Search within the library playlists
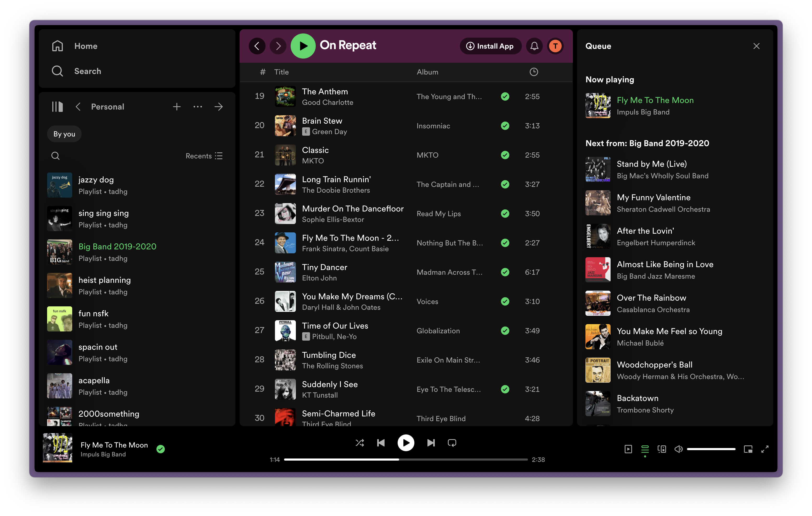 click(x=55, y=156)
